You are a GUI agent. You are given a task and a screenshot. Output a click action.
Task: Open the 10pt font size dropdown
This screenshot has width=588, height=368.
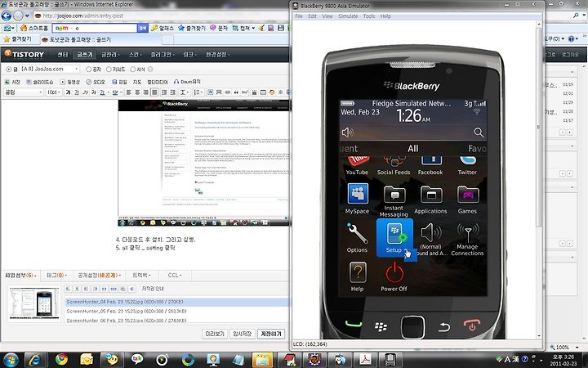tap(54, 92)
